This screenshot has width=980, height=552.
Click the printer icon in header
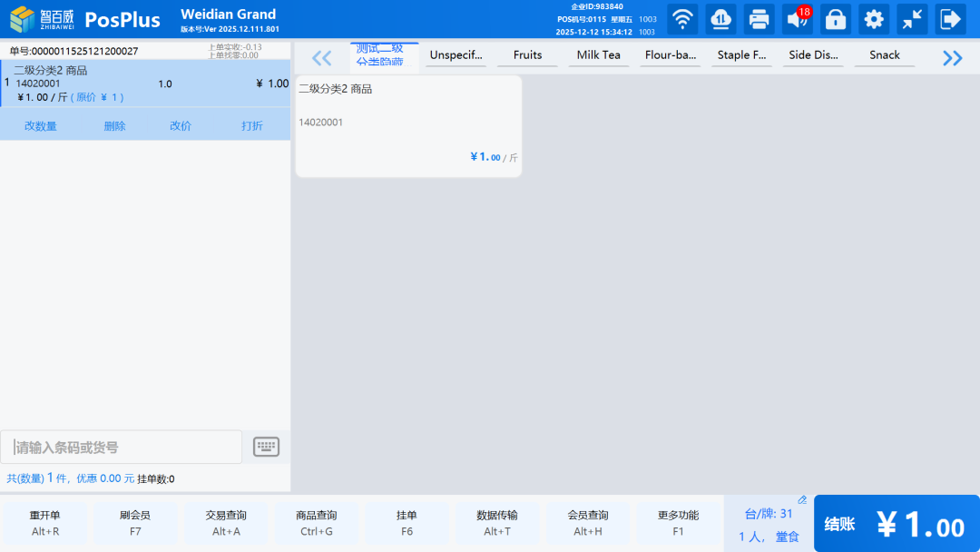[759, 19]
